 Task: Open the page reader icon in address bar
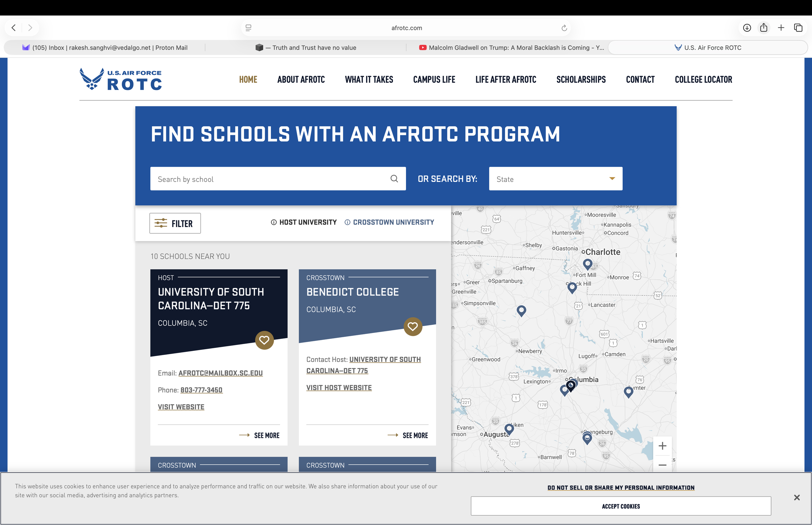click(x=248, y=28)
